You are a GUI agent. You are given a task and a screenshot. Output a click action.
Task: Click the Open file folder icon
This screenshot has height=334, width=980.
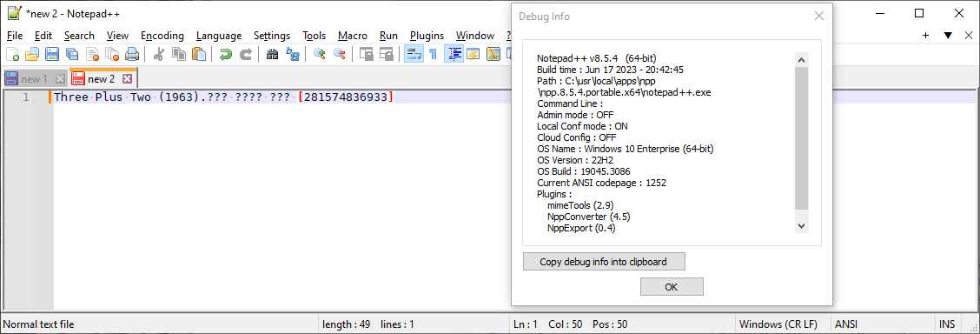32,55
